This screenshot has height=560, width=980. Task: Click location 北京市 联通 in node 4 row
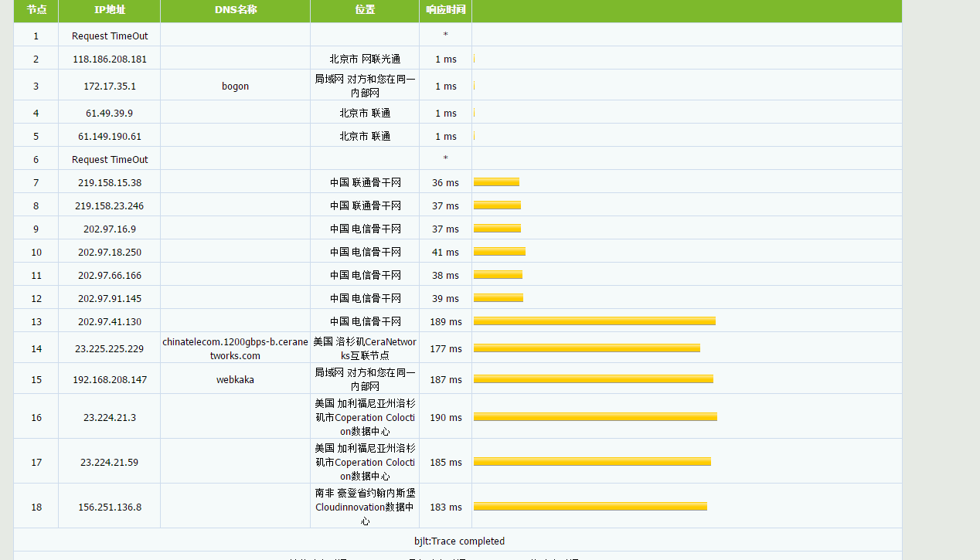pos(365,114)
